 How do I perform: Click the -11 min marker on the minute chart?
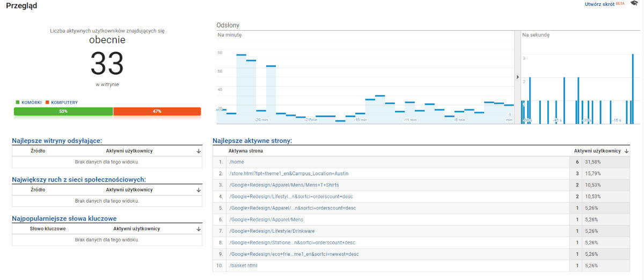point(410,120)
